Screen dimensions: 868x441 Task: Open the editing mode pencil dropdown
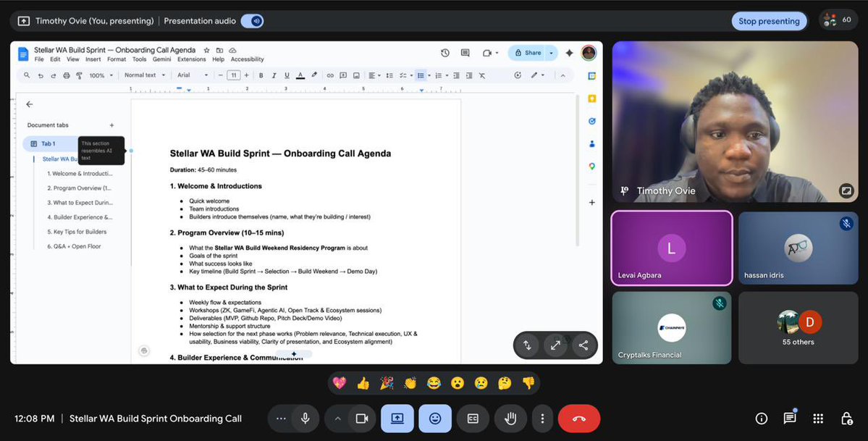[537, 75]
